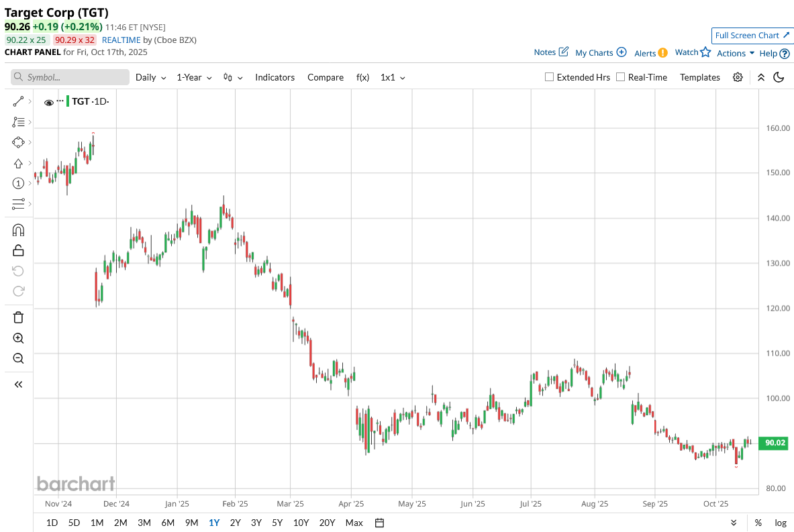Image resolution: width=794 pixels, height=532 pixels.
Task: Zoom out of the chart
Action: point(18,358)
